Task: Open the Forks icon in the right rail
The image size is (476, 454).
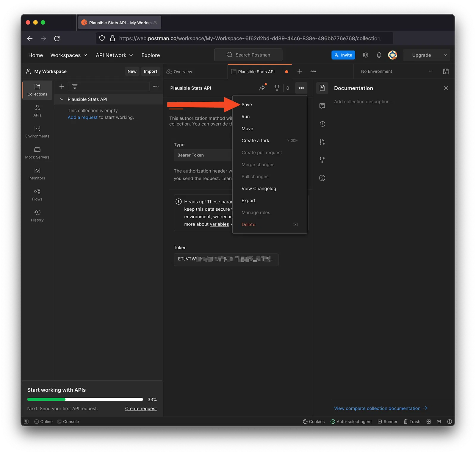Action: pyautogui.click(x=322, y=160)
